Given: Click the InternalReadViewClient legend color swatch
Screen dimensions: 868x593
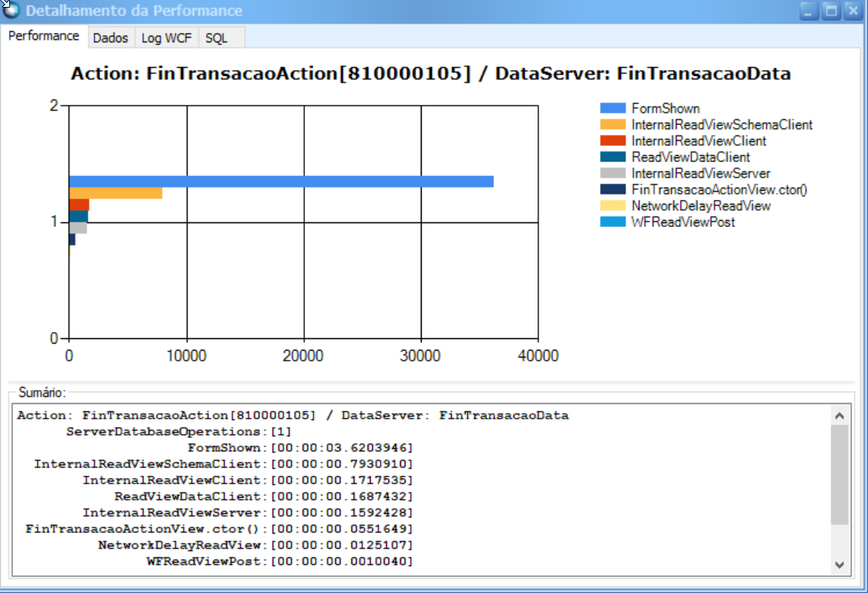Looking at the screenshot, I should [613, 141].
